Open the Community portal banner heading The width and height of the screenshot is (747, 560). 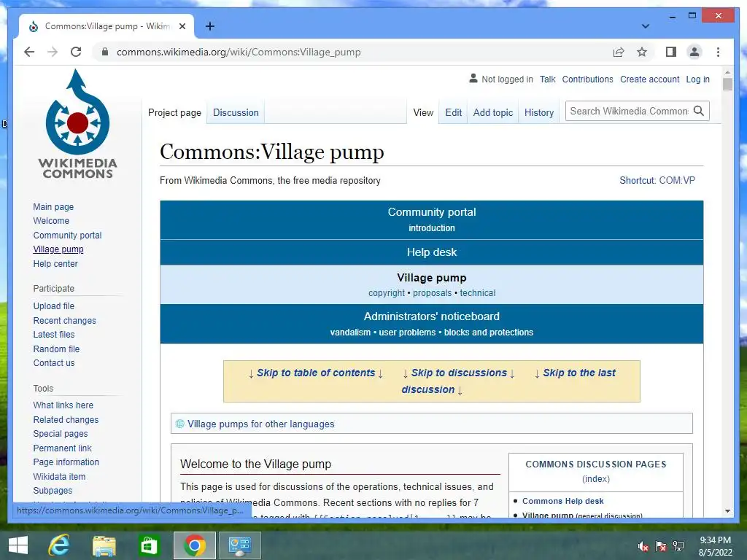point(432,212)
